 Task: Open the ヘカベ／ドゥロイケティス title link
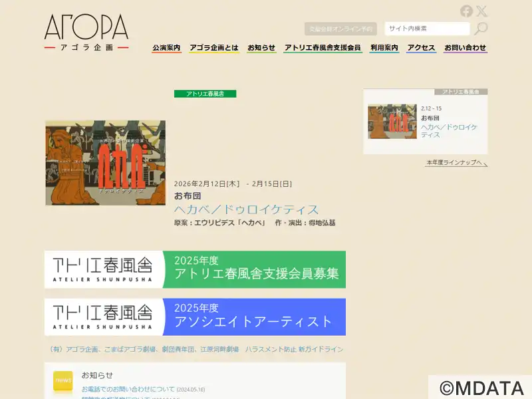(x=246, y=209)
